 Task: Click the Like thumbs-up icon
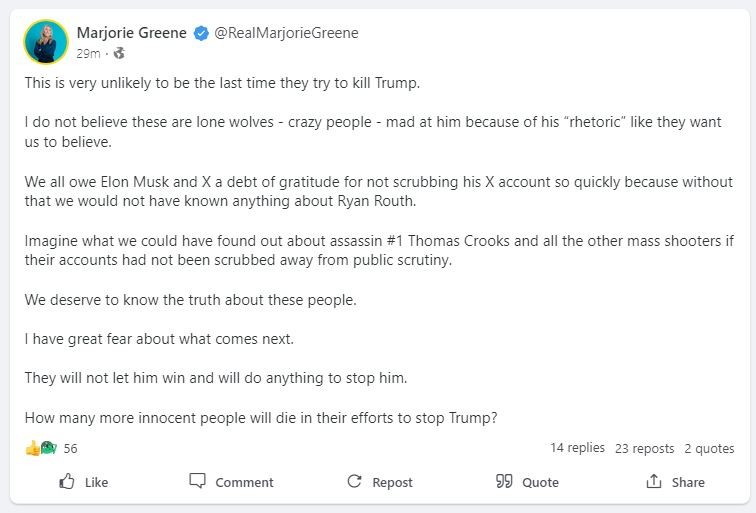pyautogui.click(x=68, y=481)
